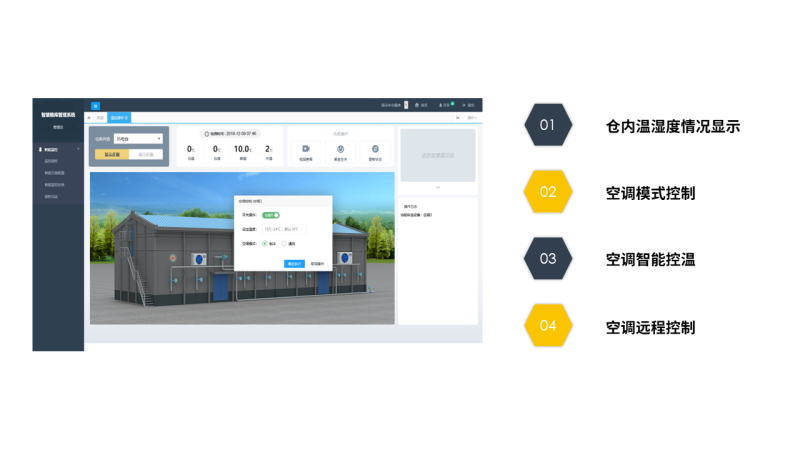
Task: Switch to the highlighted blue monitoring tab
Action: tap(120, 118)
